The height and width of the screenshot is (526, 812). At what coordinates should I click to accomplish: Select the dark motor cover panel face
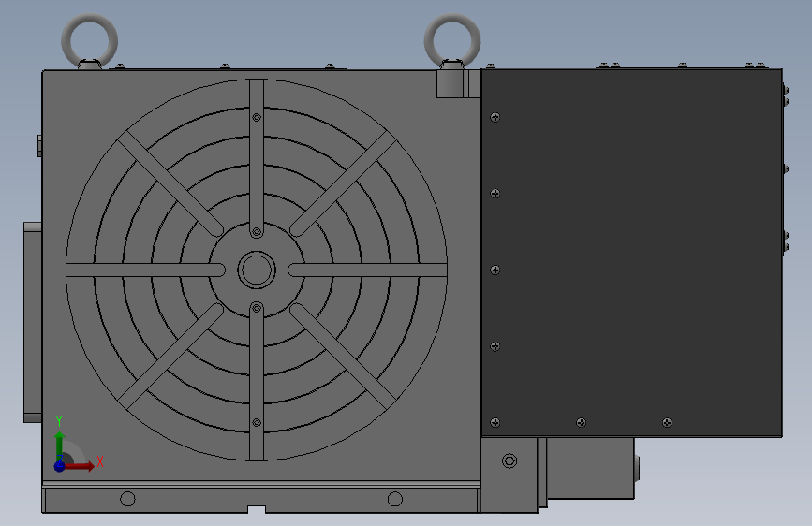tap(631, 253)
